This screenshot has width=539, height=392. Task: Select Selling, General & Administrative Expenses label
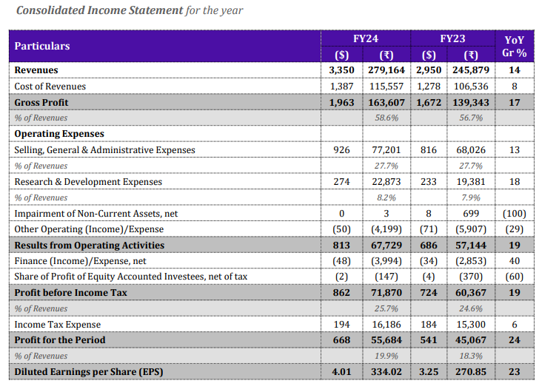105,150
